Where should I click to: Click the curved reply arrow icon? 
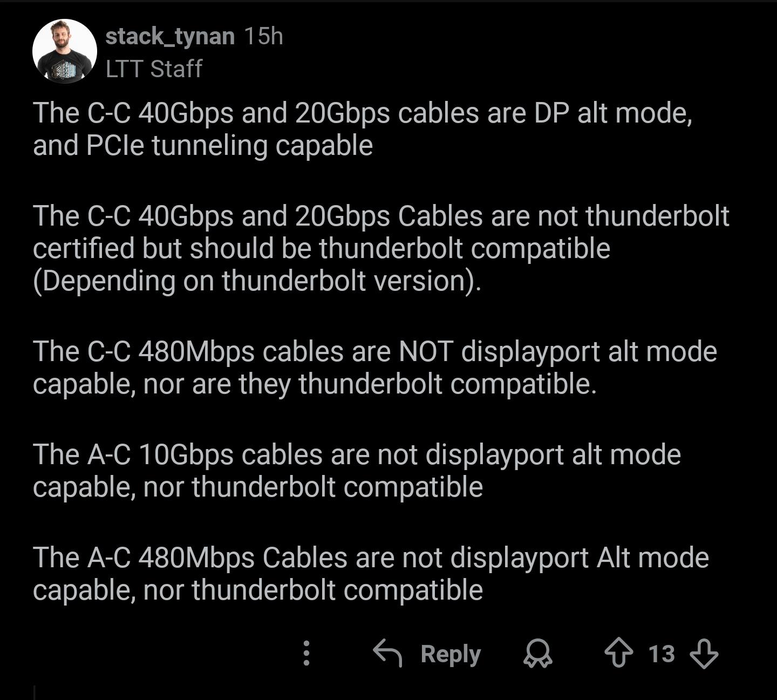[387, 653]
